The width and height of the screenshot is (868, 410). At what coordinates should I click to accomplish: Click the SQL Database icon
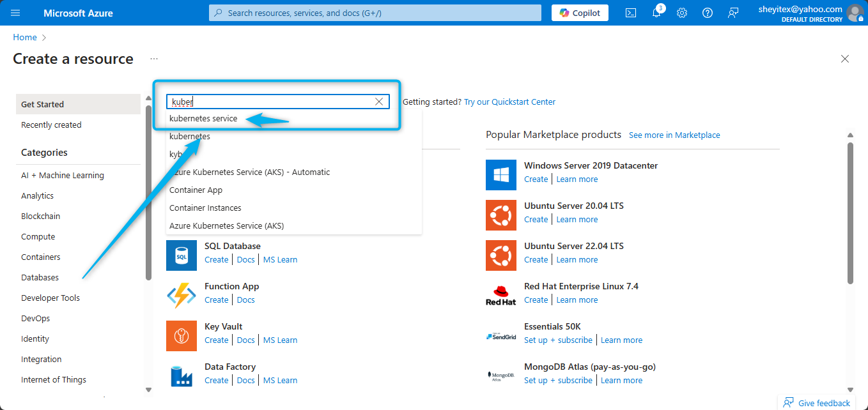182,255
